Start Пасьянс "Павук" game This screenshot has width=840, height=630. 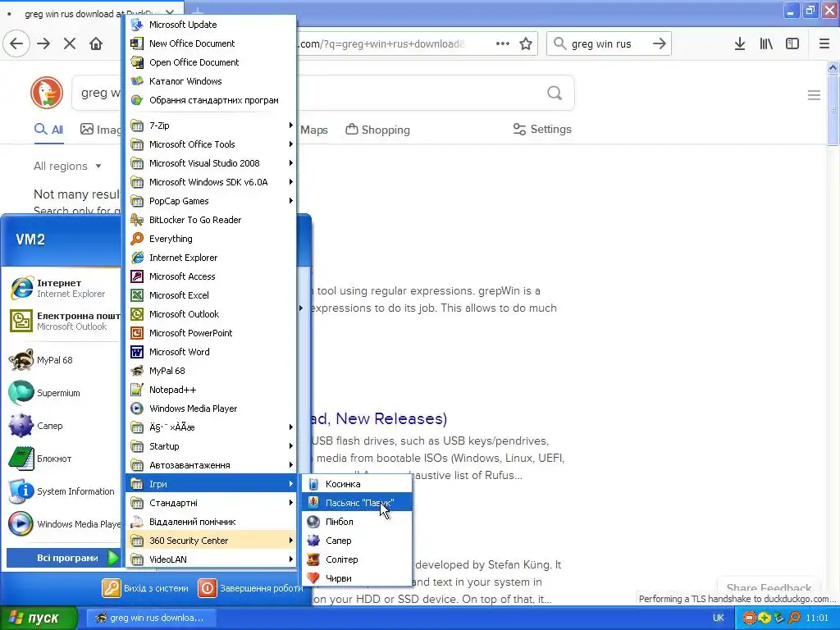[358, 503]
